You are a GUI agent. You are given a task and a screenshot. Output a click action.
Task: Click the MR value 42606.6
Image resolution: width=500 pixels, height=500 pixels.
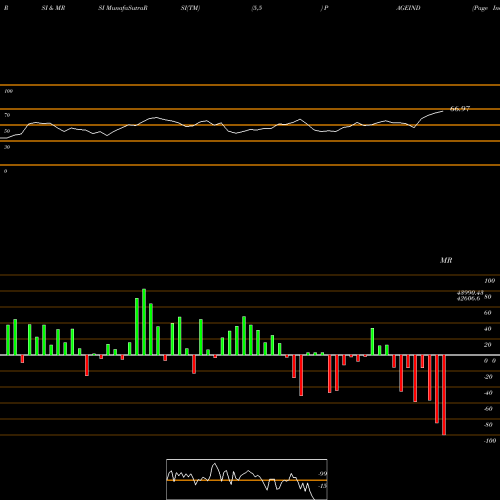pyautogui.click(x=469, y=298)
